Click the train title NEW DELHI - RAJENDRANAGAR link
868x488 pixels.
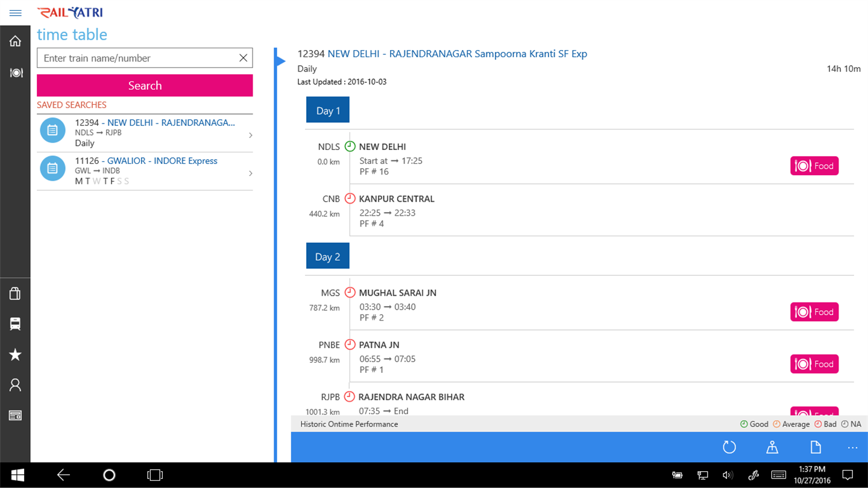[x=458, y=54]
